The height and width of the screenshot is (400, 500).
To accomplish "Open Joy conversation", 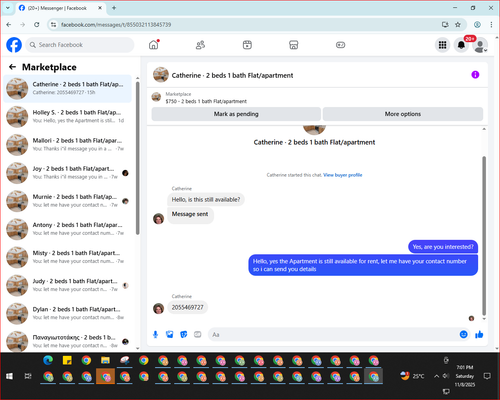I will click(67, 173).
